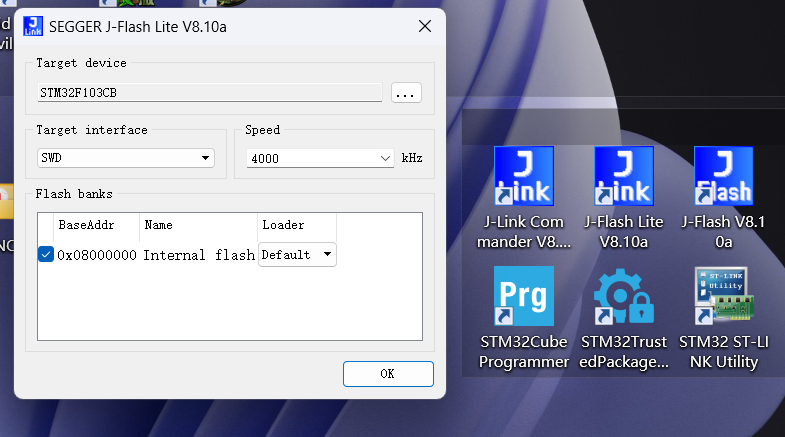
Task: Click the Loader column header
Action: (x=297, y=225)
